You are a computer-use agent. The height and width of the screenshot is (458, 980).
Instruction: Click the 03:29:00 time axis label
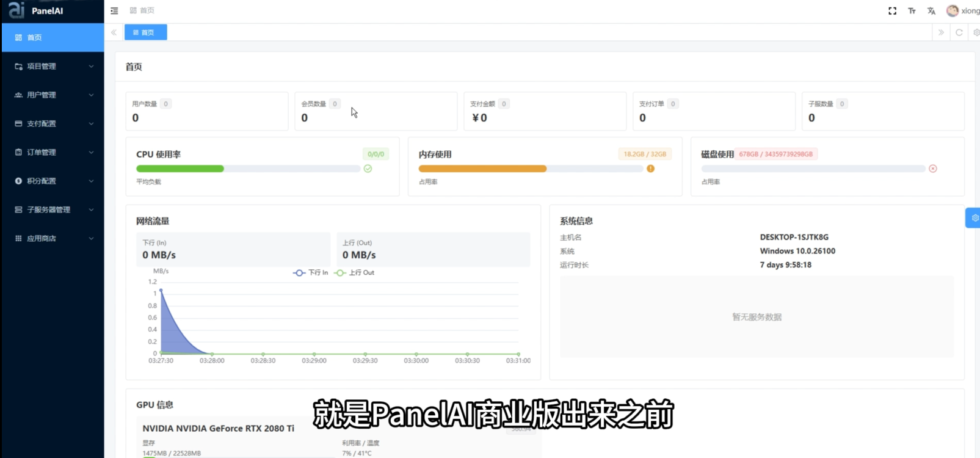tap(314, 361)
